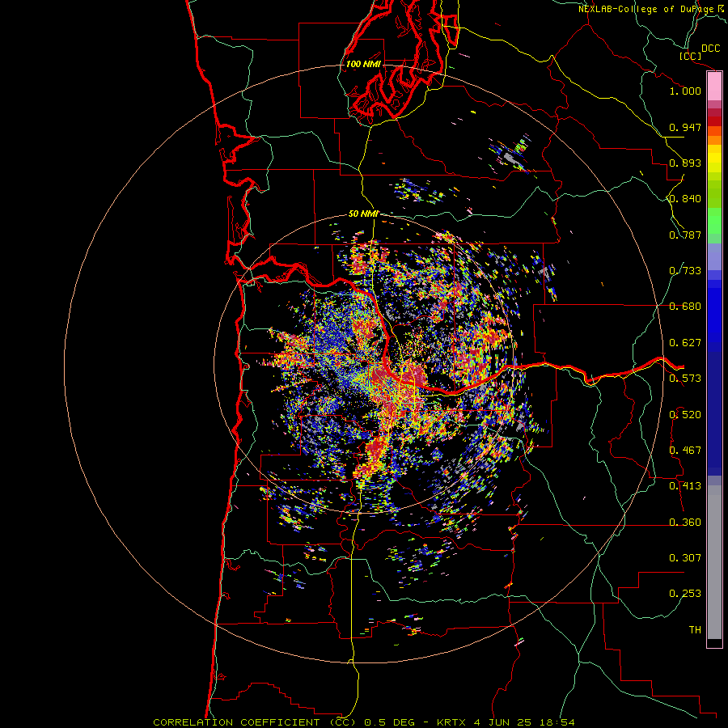The width and height of the screenshot is (728, 728).
Task: Click the 0.893 value on the color scale
Action: tap(685, 163)
